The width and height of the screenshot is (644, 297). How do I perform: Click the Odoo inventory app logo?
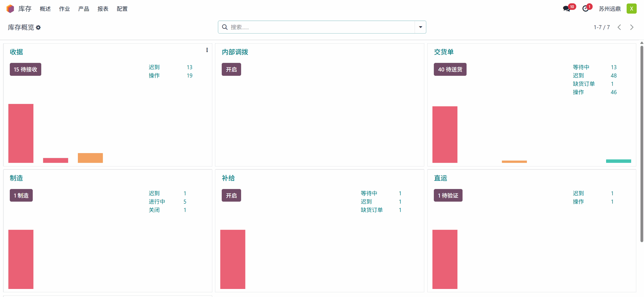(x=10, y=9)
